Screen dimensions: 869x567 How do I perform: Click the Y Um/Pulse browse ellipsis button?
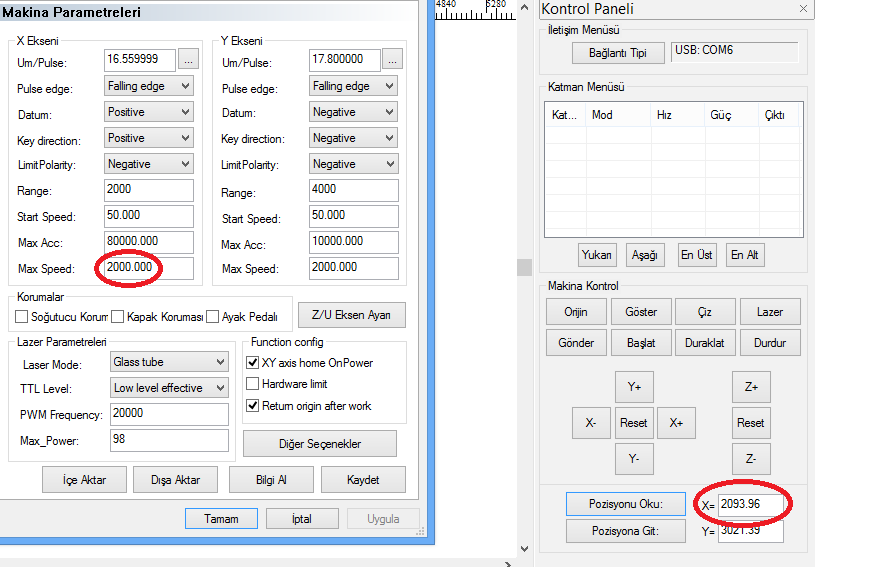point(392,60)
